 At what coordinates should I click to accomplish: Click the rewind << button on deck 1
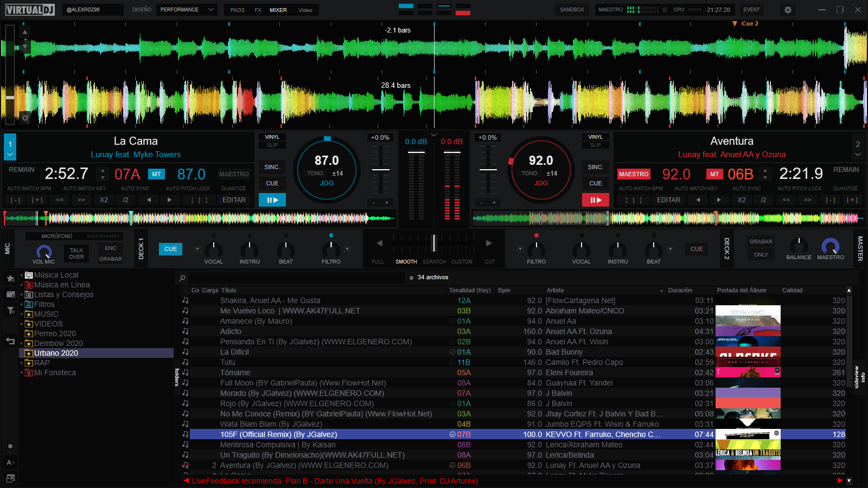coord(60,200)
